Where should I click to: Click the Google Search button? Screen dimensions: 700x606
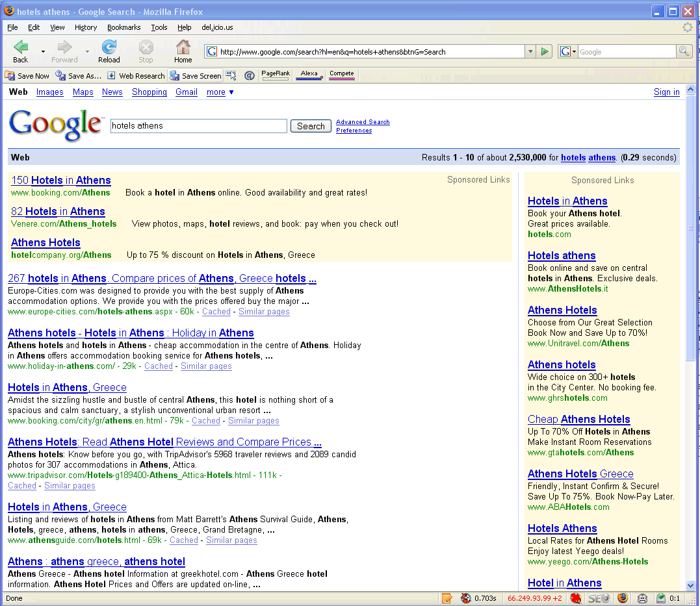311,126
